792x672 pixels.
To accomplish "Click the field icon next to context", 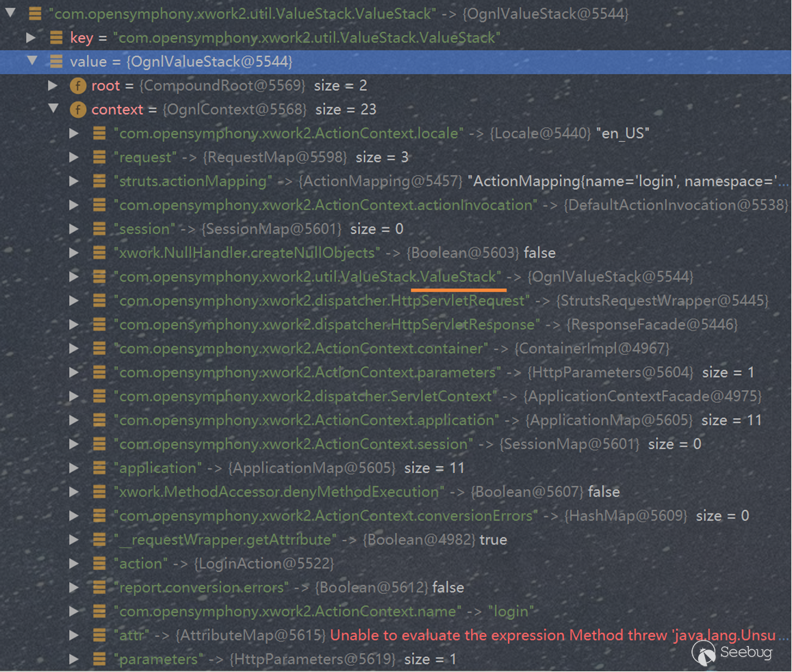I will 78,109.
